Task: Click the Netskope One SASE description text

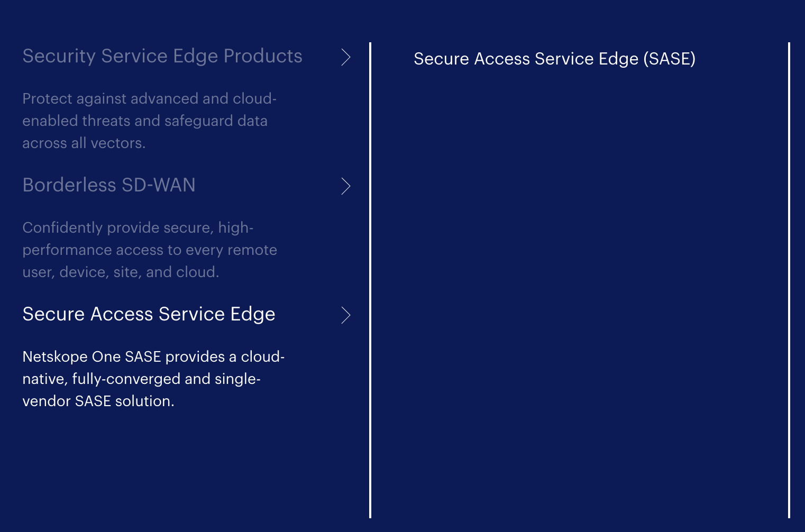Action: (x=153, y=379)
